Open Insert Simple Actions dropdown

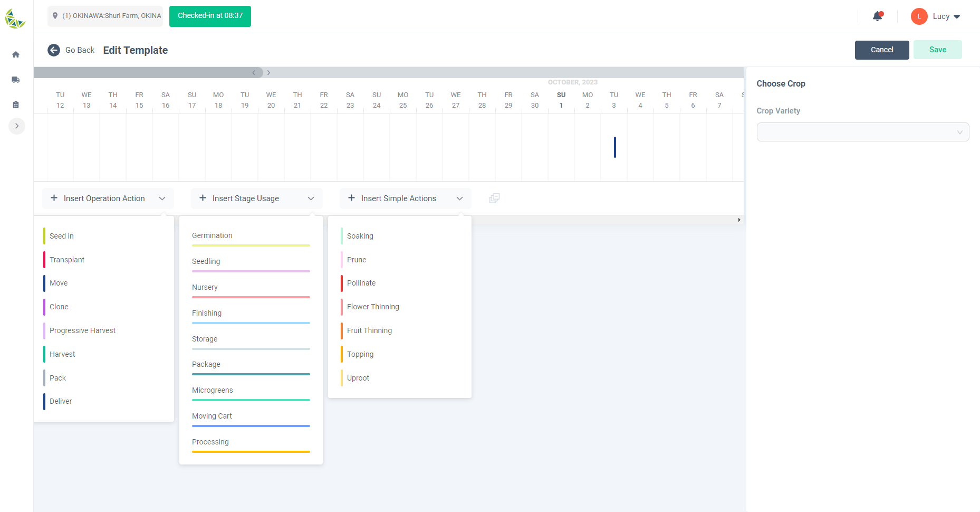pos(406,198)
